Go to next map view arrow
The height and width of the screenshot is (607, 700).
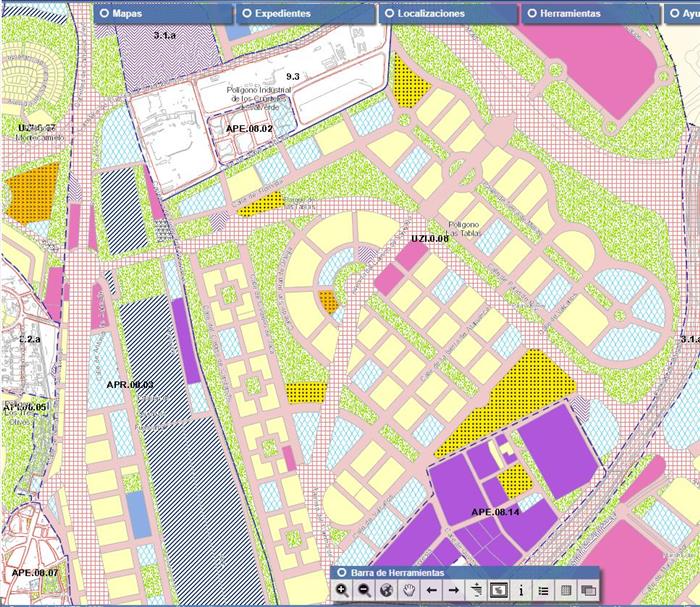pyautogui.click(x=454, y=590)
